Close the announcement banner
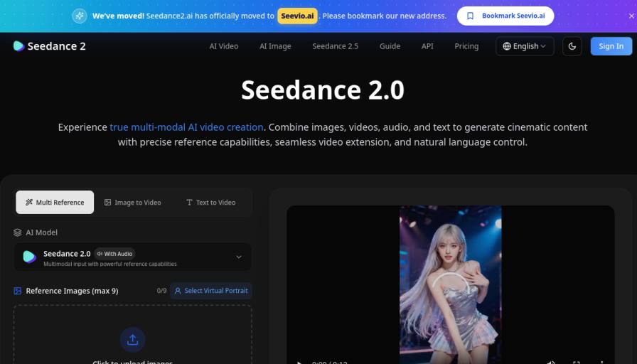The image size is (637, 364). [x=631, y=16]
